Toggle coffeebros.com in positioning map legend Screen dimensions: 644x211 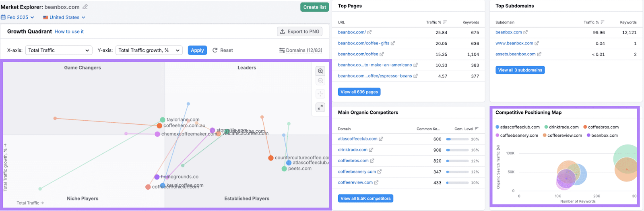(x=601, y=127)
